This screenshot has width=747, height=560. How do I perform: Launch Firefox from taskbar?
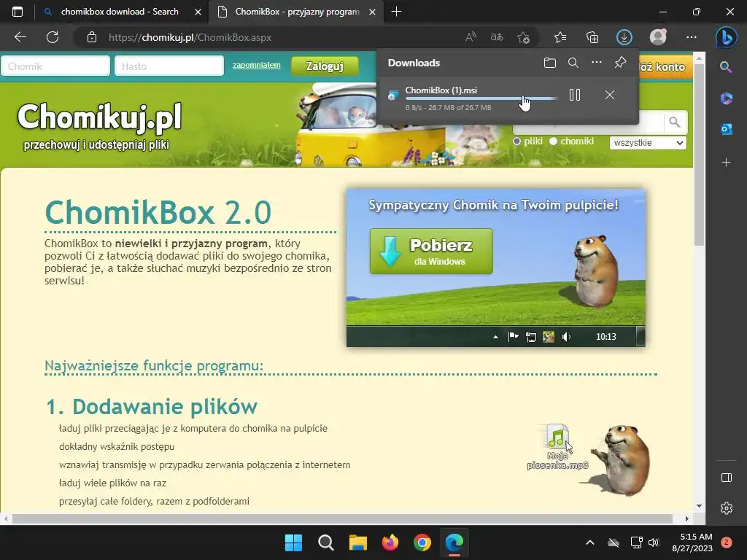[390, 542]
